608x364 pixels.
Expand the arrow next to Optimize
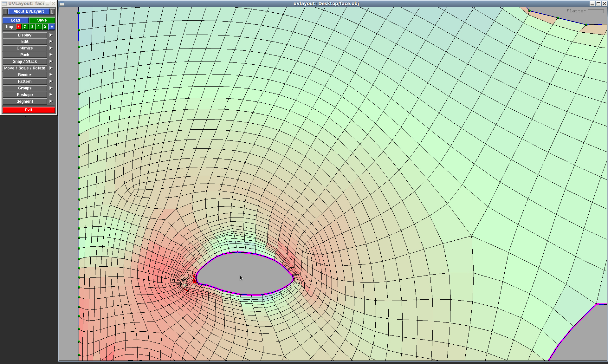[51, 48]
